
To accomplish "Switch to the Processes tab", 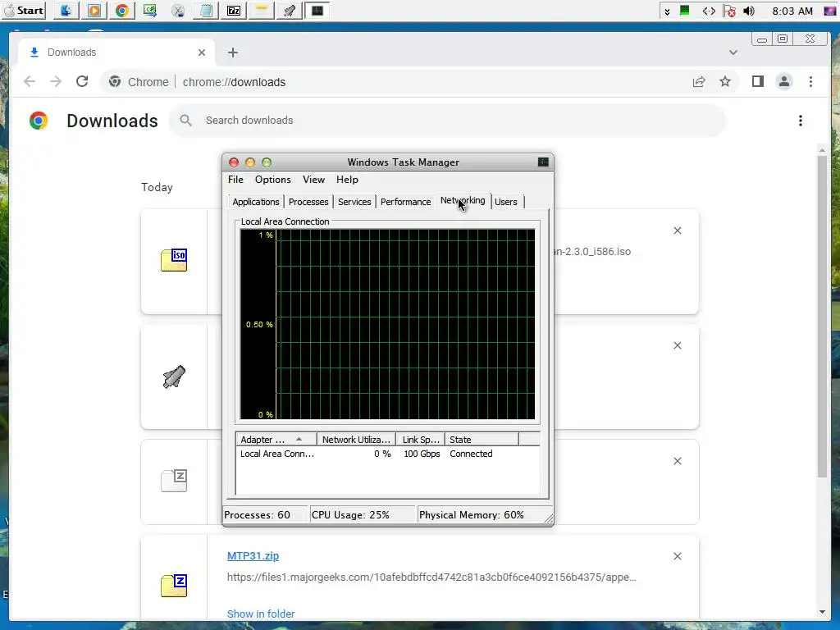I will tap(308, 202).
